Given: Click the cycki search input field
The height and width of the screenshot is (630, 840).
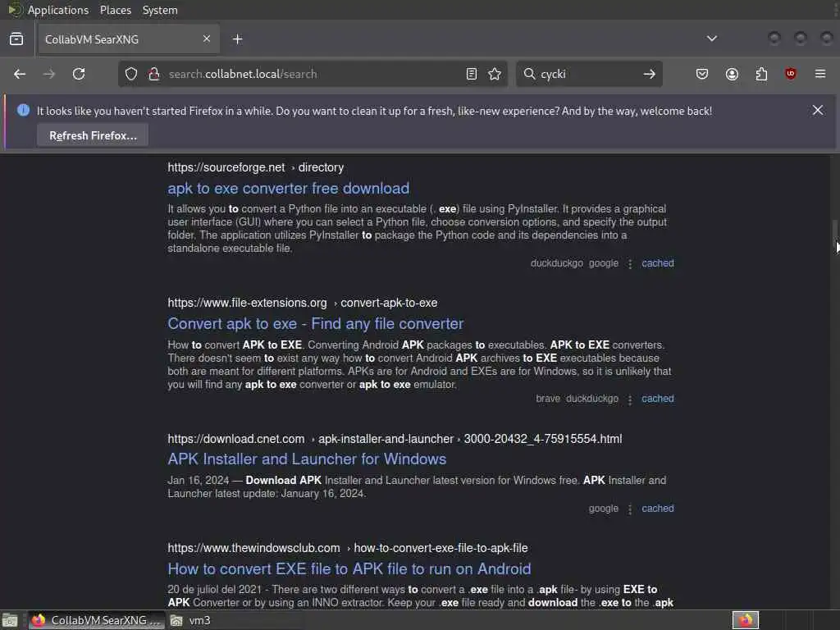Looking at the screenshot, I should tap(589, 74).
